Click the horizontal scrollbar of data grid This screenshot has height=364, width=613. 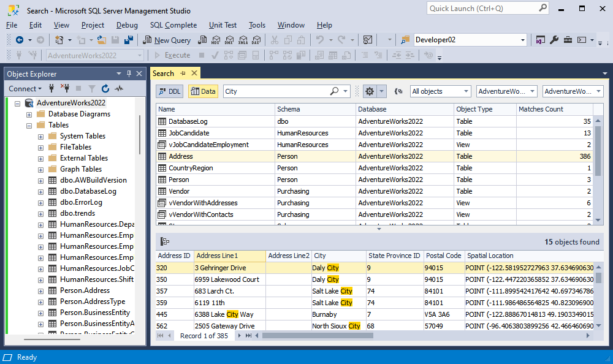(318, 335)
